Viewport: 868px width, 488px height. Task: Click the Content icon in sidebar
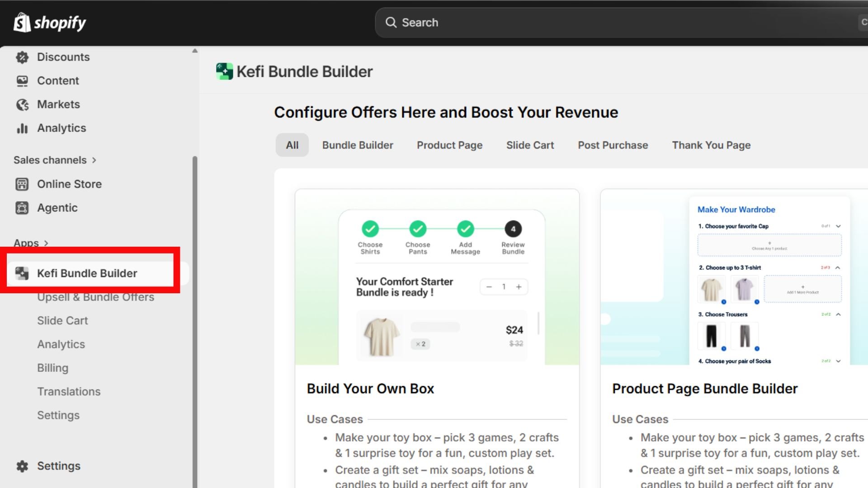point(22,81)
